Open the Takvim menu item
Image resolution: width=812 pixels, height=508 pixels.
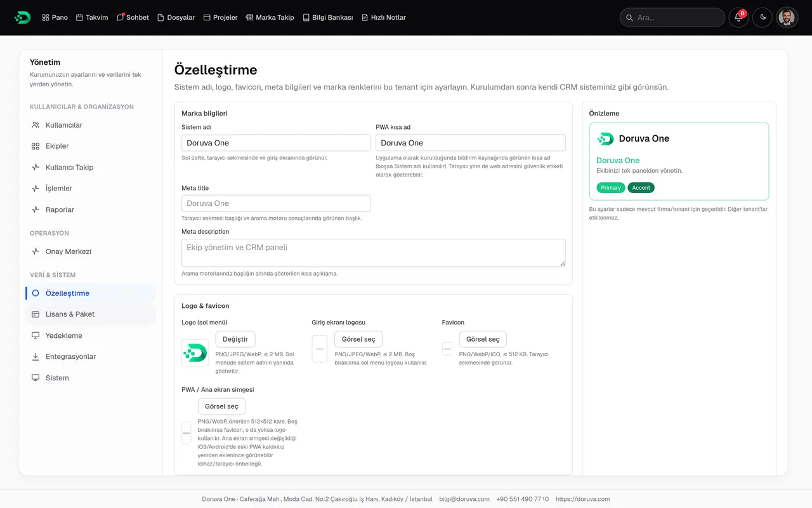92,18
